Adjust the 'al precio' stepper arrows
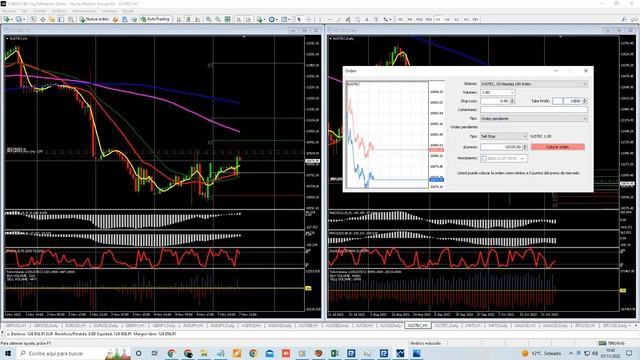This screenshot has width=640, height=360. [525, 147]
